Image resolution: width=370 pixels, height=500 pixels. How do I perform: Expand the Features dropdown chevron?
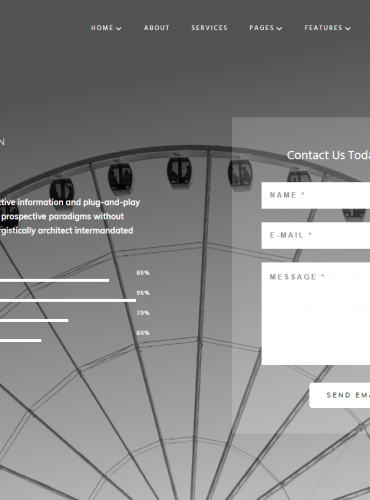[x=348, y=29]
